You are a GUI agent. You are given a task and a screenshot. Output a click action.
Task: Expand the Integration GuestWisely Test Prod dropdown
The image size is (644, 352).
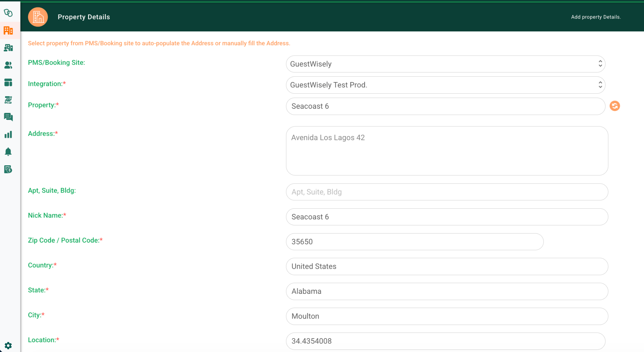click(x=445, y=85)
